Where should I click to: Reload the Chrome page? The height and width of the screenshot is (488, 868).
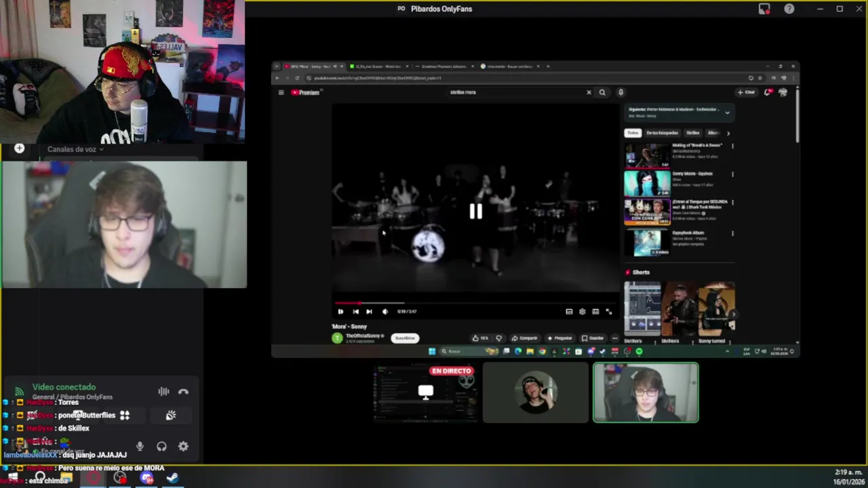pyautogui.click(x=297, y=78)
